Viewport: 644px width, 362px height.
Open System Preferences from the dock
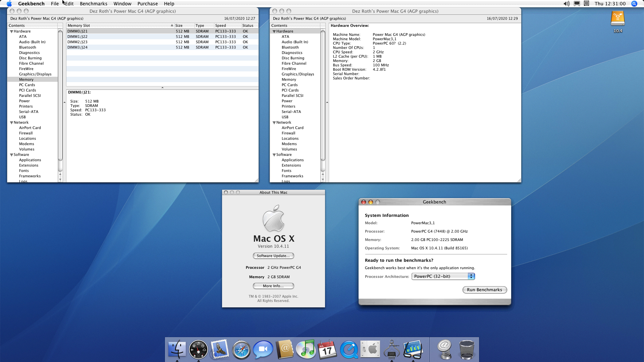370,349
